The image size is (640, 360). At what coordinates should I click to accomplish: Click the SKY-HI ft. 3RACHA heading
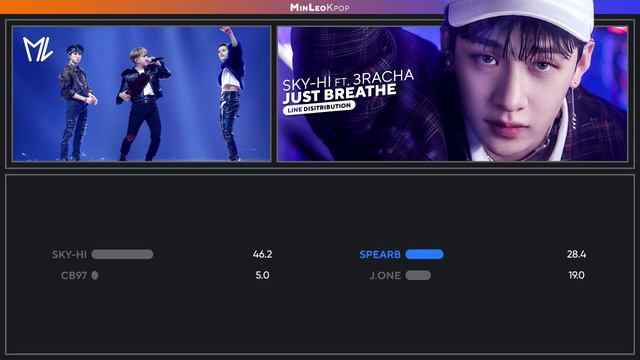(348, 80)
